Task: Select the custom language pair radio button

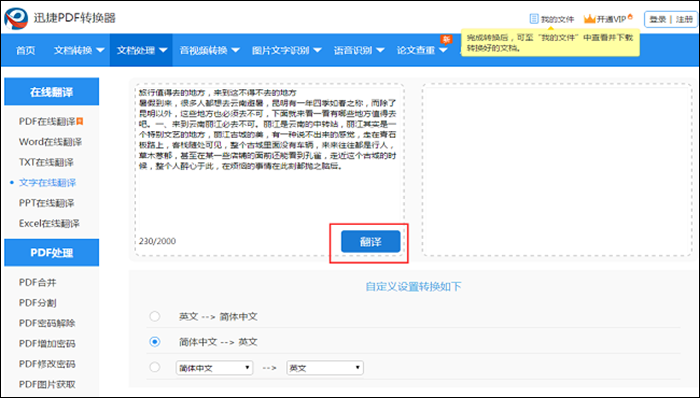Action: (154, 367)
